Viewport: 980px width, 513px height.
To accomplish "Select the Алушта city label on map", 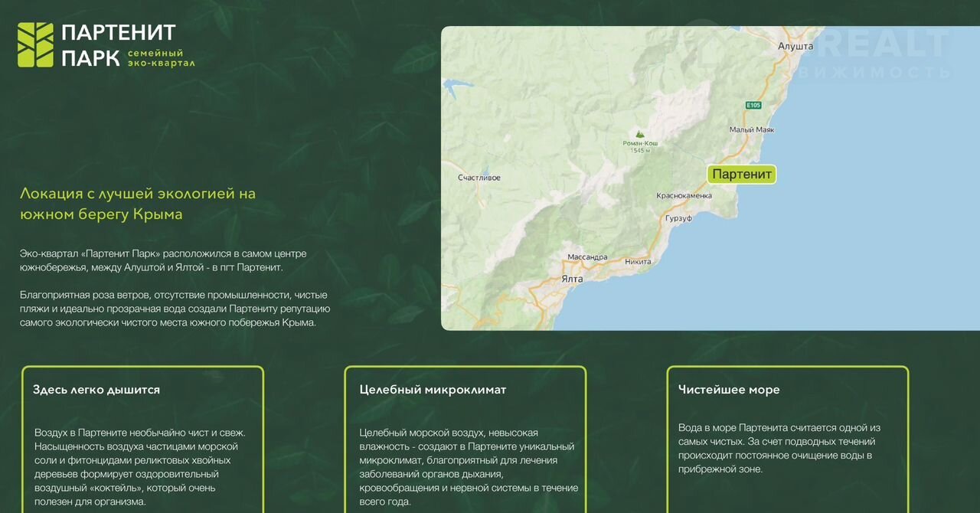I will pyautogui.click(x=795, y=47).
